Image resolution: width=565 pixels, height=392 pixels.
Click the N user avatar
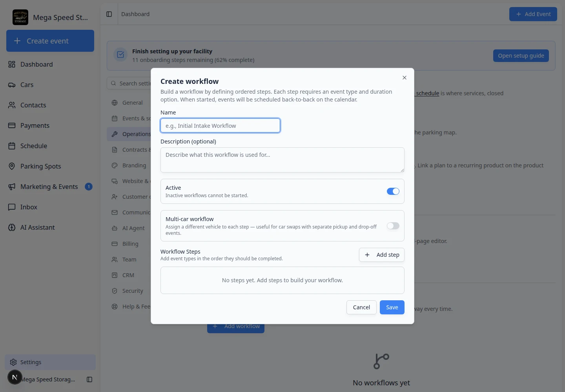point(15,377)
